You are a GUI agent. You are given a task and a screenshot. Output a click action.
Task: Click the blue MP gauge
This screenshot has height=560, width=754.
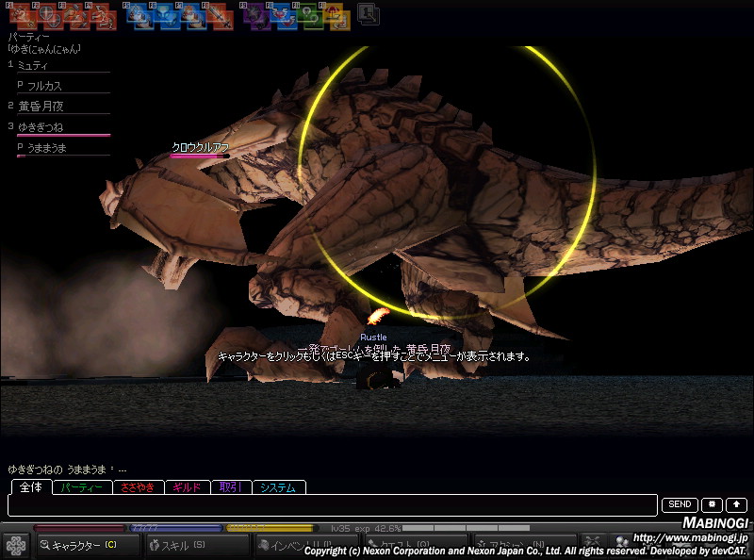[176, 528]
